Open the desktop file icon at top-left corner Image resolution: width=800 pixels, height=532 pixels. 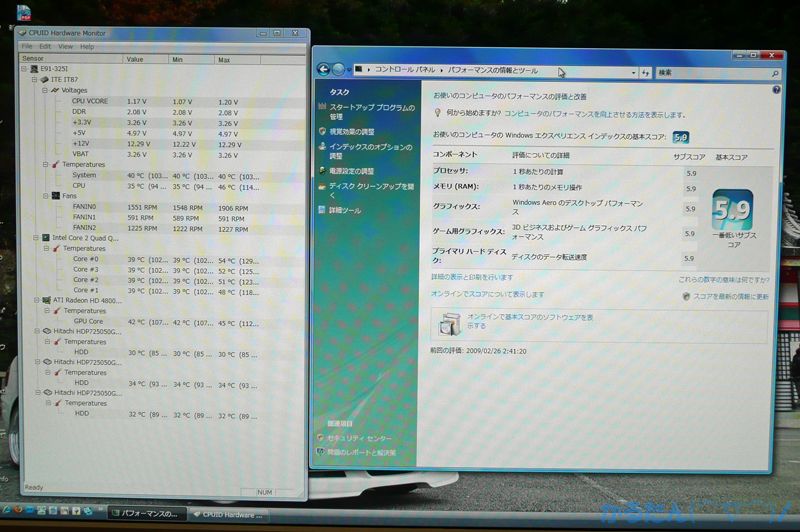point(24,12)
